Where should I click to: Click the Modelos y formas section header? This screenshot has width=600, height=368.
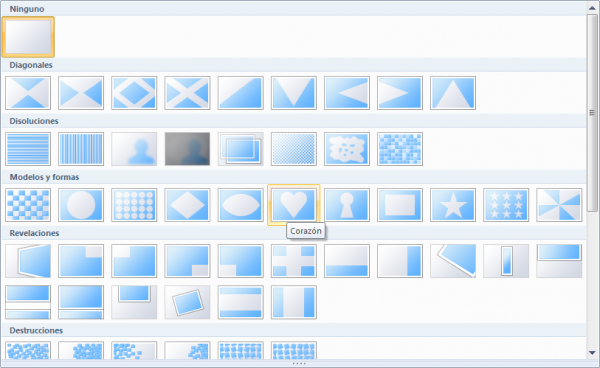point(294,177)
